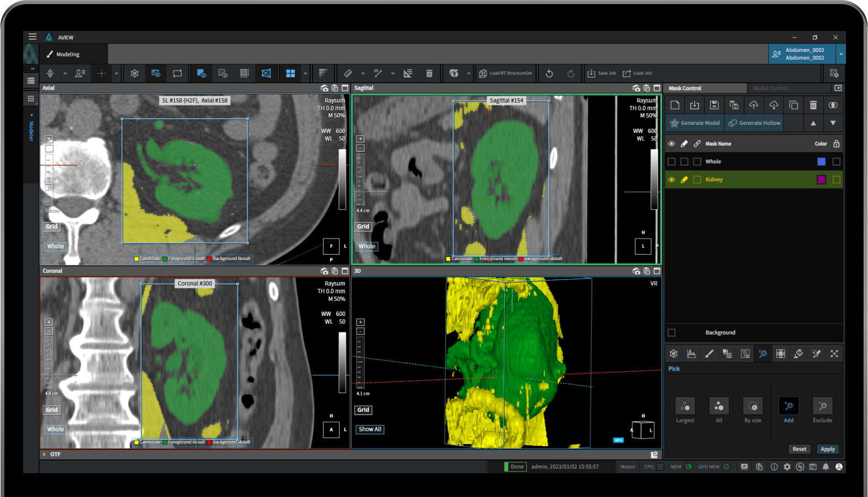Select the 3D measure tool
Viewport: 868px width, 497px height.
click(x=378, y=73)
